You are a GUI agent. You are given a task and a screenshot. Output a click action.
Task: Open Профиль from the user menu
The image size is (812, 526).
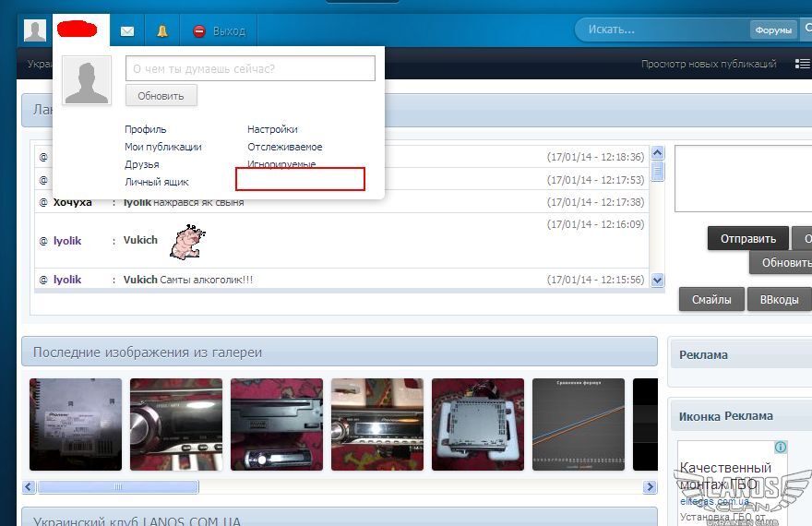tap(146, 129)
